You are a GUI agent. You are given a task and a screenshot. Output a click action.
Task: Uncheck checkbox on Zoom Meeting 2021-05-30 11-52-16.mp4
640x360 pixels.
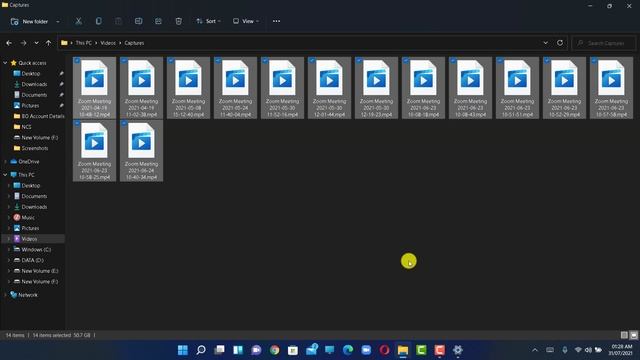coord(265,60)
